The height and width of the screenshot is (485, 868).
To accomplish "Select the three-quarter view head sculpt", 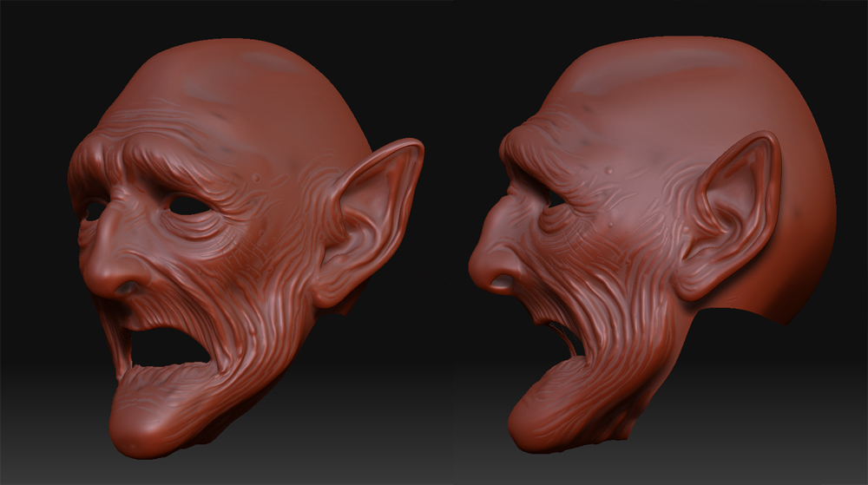I will coord(246,247).
